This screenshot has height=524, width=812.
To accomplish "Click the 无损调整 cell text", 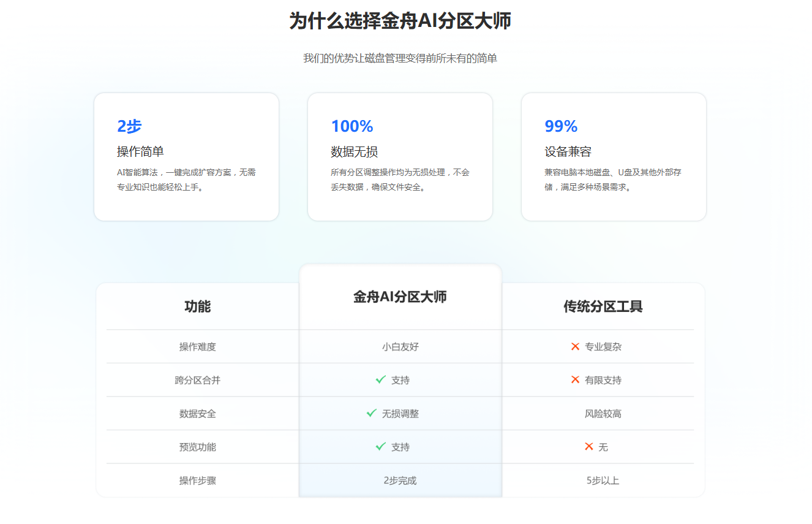I will [x=400, y=414].
